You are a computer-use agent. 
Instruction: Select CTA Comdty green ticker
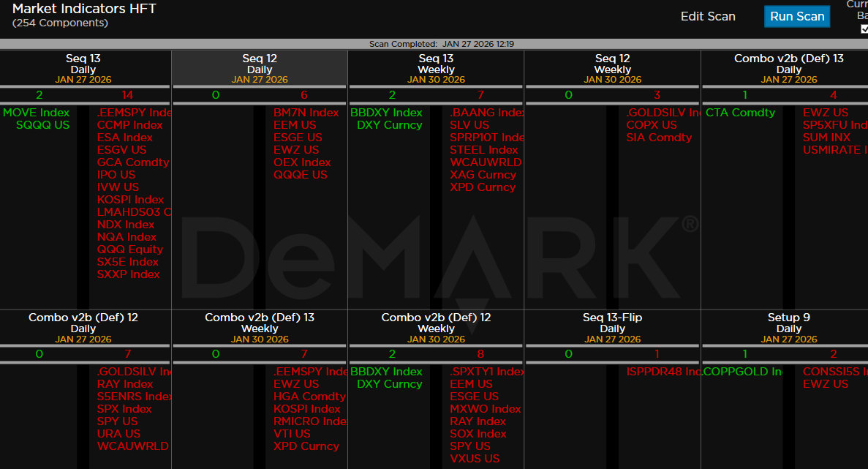point(740,113)
